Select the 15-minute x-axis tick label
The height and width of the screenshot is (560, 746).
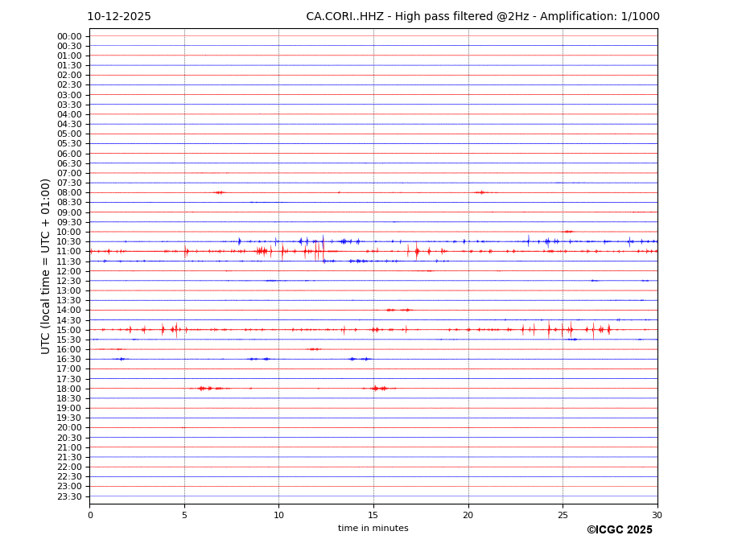click(x=373, y=515)
